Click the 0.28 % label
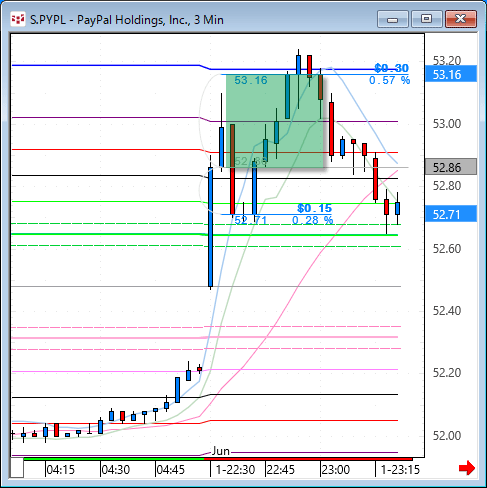487x488 pixels. click(x=312, y=220)
